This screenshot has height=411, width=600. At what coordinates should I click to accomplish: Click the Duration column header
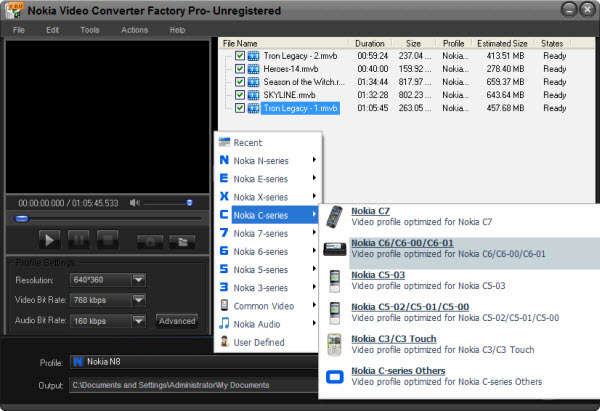point(370,43)
